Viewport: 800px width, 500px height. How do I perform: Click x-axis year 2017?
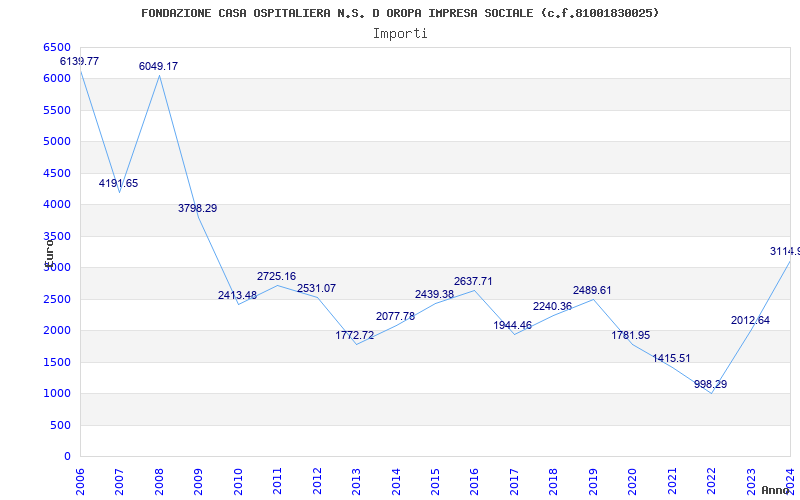514,482
